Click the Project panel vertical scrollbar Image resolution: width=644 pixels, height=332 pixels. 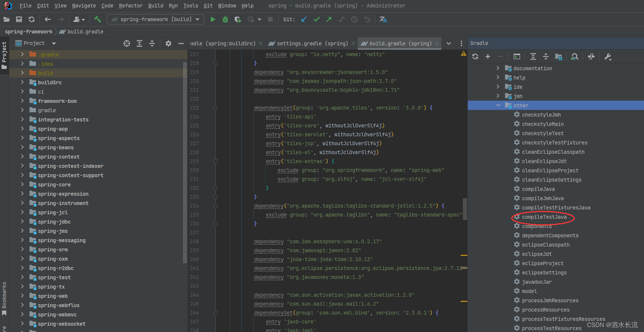tap(185, 162)
